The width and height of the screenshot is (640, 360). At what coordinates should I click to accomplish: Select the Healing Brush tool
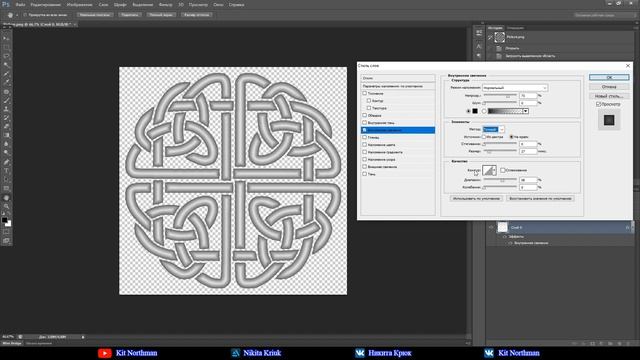point(6,92)
